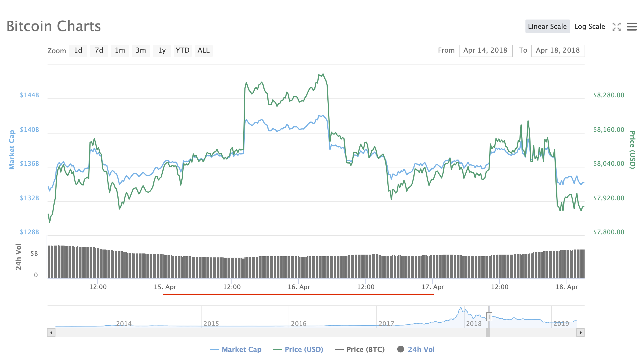Image resolution: width=644 pixels, height=357 pixels.
Task: Click the To date field Apr 18, 2018
Action: pyautogui.click(x=558, y=51)
